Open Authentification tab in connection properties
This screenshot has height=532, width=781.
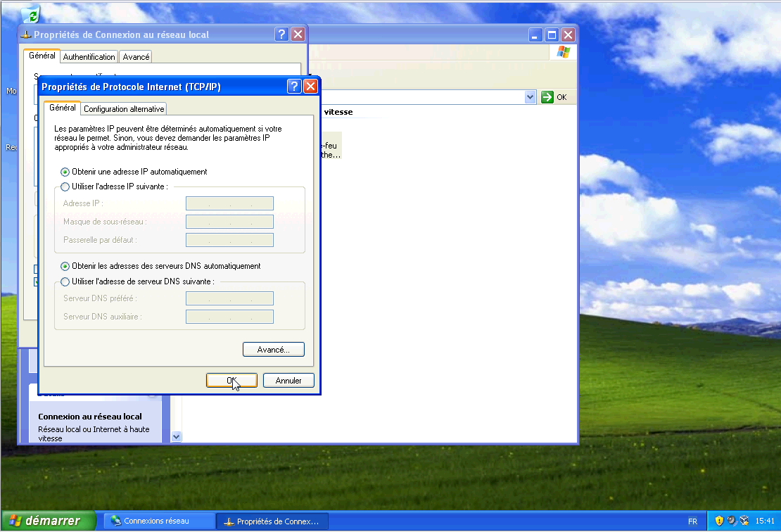click(x=89, y=57)
